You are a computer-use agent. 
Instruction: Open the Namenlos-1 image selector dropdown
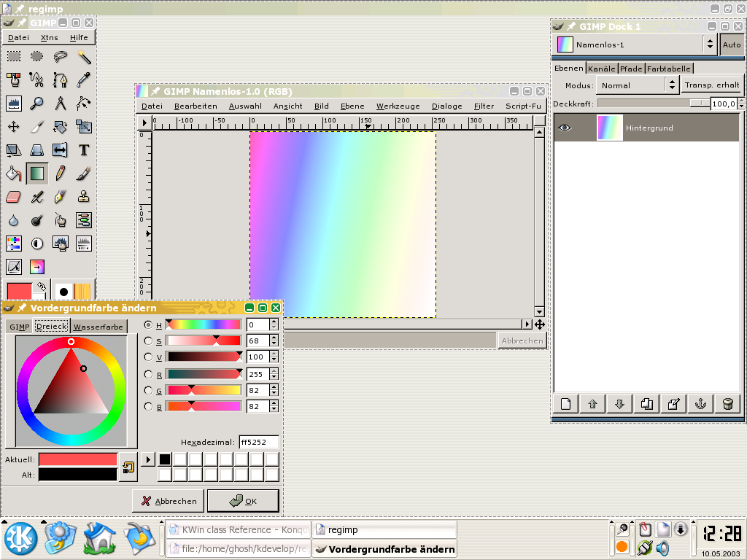tap(635, 44)
